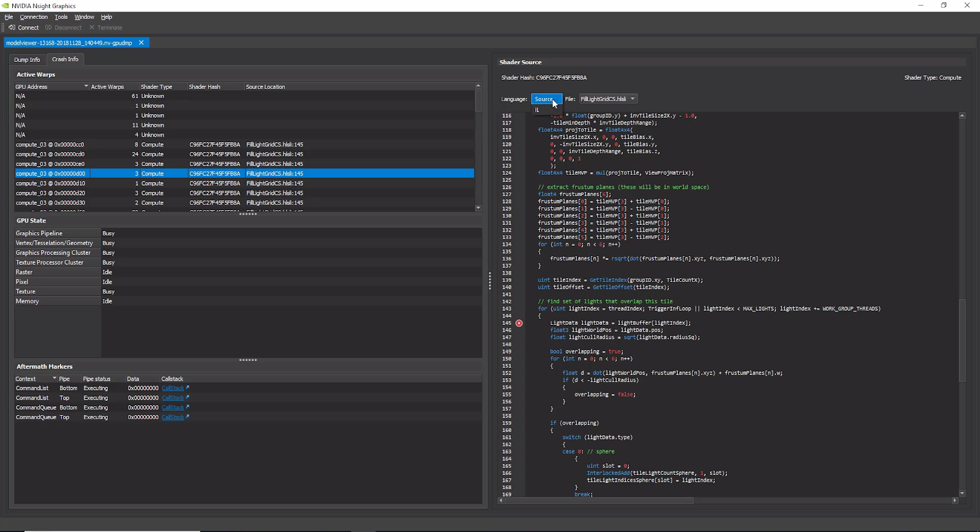
Task: Click the Shader Source scroll-up arrow
Action: pos(962,115)
